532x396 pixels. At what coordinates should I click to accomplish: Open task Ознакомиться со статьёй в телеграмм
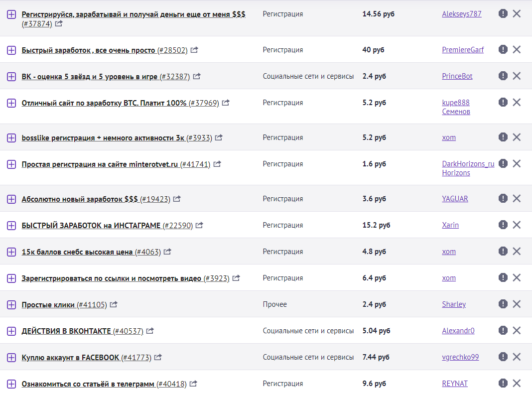pyautogui.click(x=104, y=384)
